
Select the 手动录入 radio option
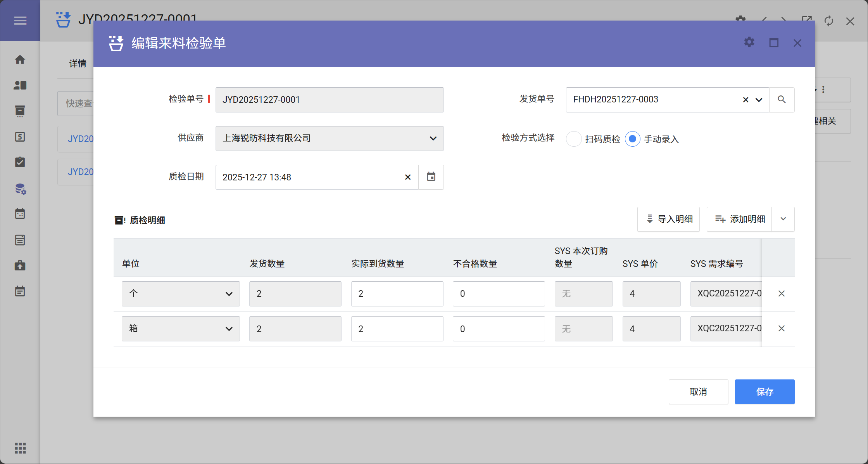(x=632, y=139)
